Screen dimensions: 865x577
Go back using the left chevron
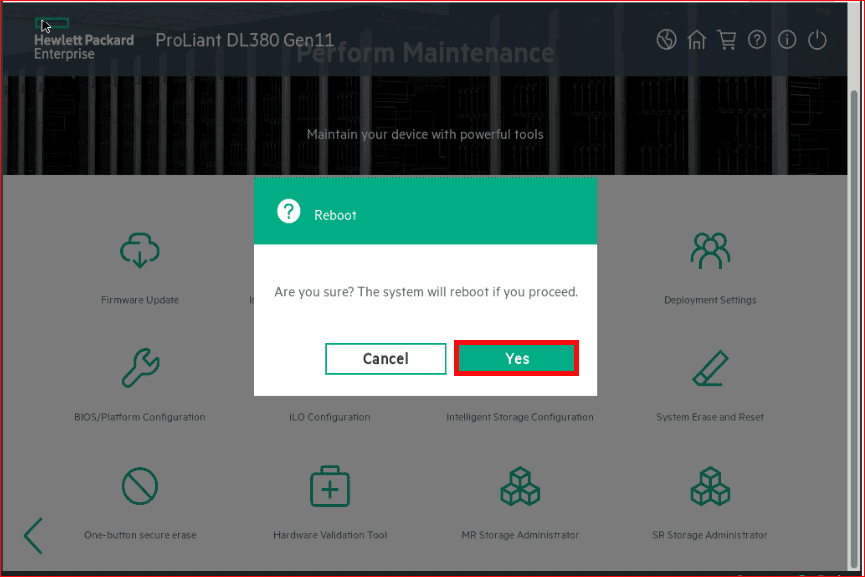point(33,535)
